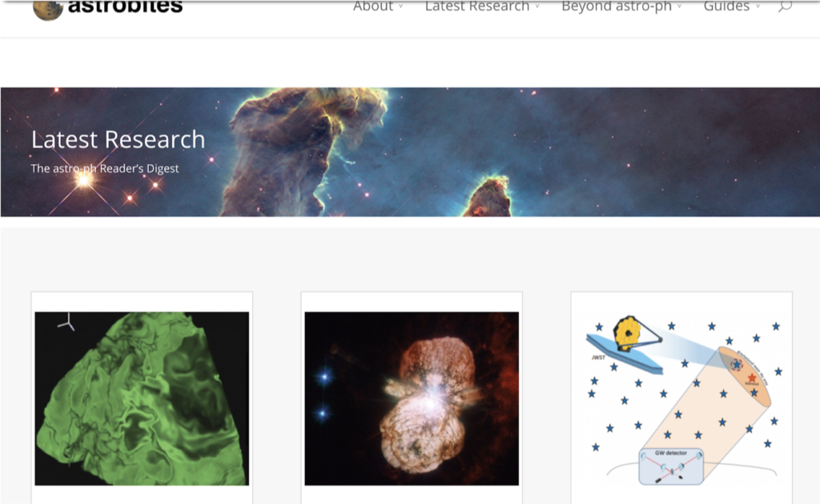
Task: Open the Latest Research menu
Action: [x=477, y=6]
